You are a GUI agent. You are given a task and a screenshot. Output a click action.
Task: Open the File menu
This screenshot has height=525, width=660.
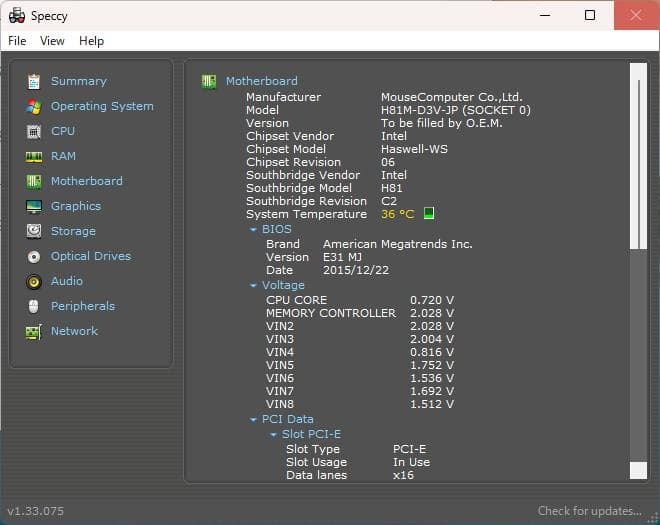pos(17,41)
